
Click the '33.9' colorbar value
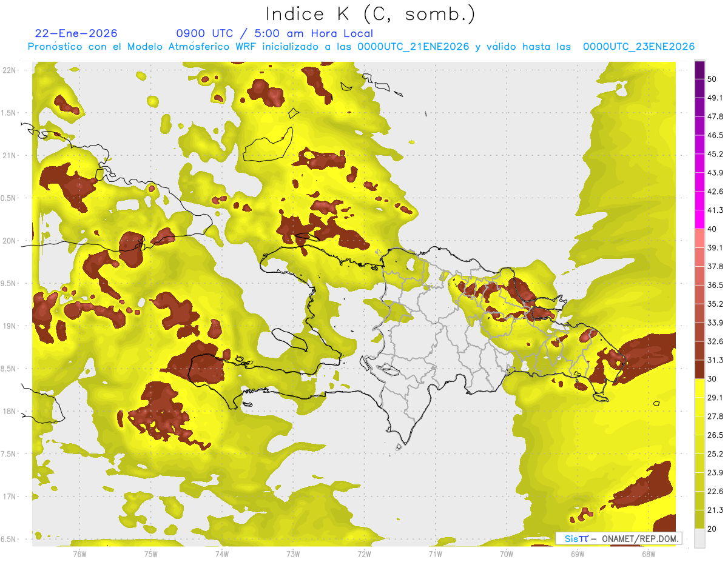(715, 323)
